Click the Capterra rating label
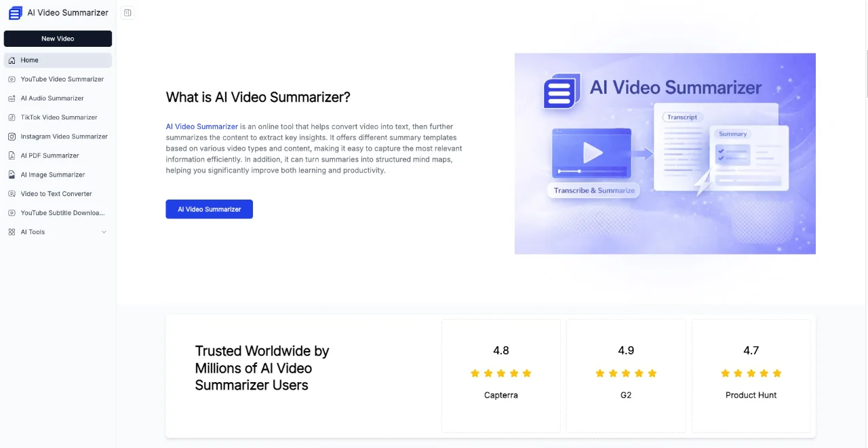Viewport: 868px width, 448px height. 501,395
